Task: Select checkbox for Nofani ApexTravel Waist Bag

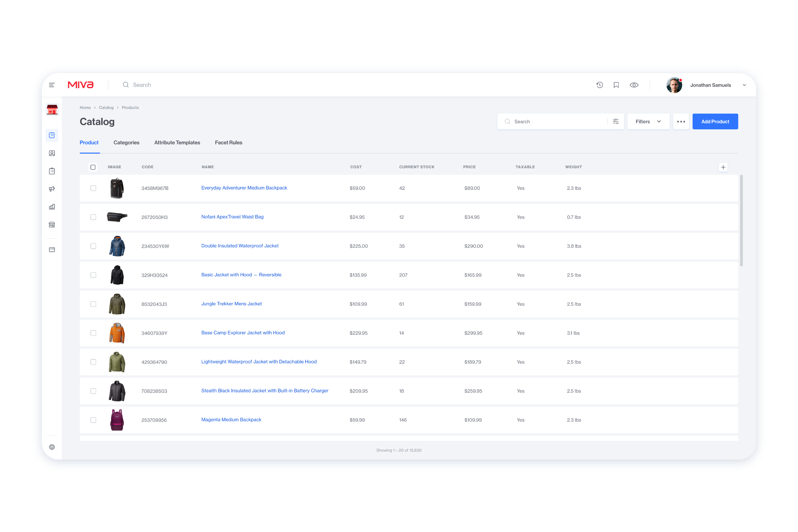Action: (x=93, y=217)
